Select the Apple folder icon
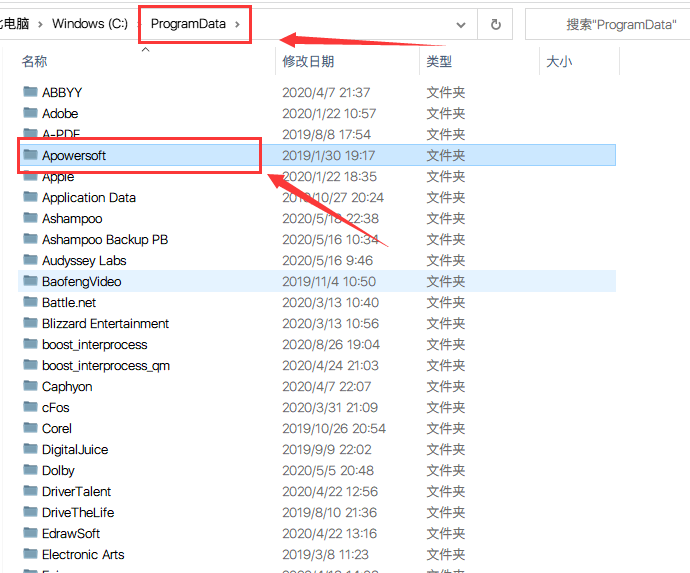The height and width of the screenshot is (573, 690). click(30, 177)
